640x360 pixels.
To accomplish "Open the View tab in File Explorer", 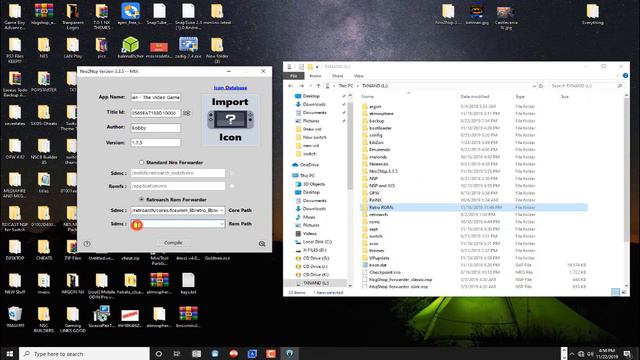I will (x=359, y=76).
